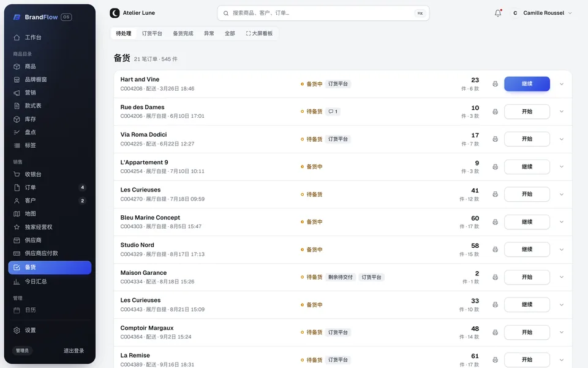Expand the Hart and Vine row chevron
Screen dimensions: 588x368
562,84
